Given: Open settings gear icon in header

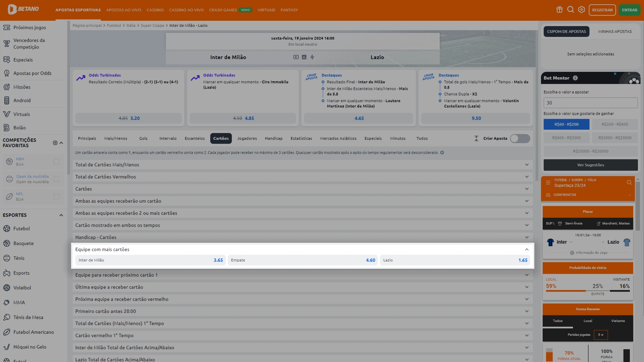Looking at the screenshot, I should click(x=581, y=10).
